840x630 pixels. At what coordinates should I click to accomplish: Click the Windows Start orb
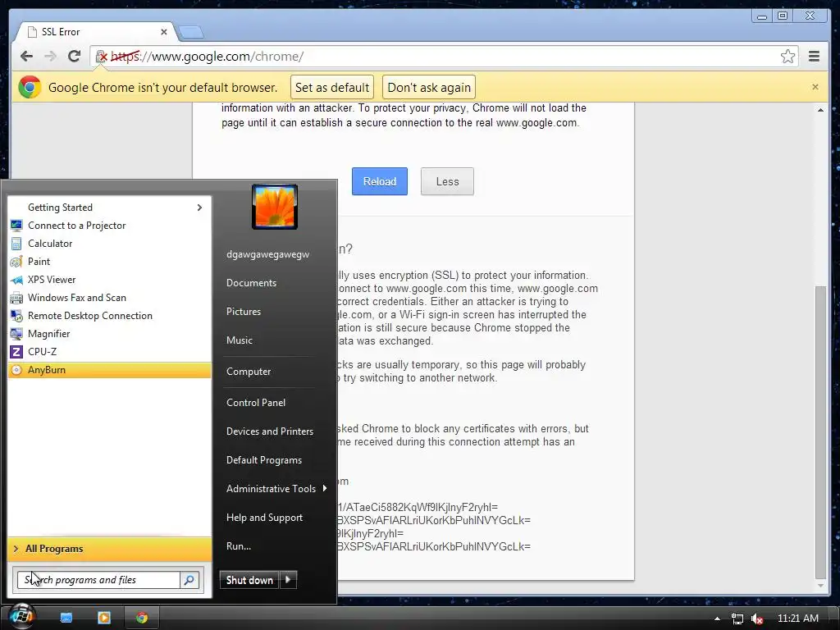click(21, 617)
